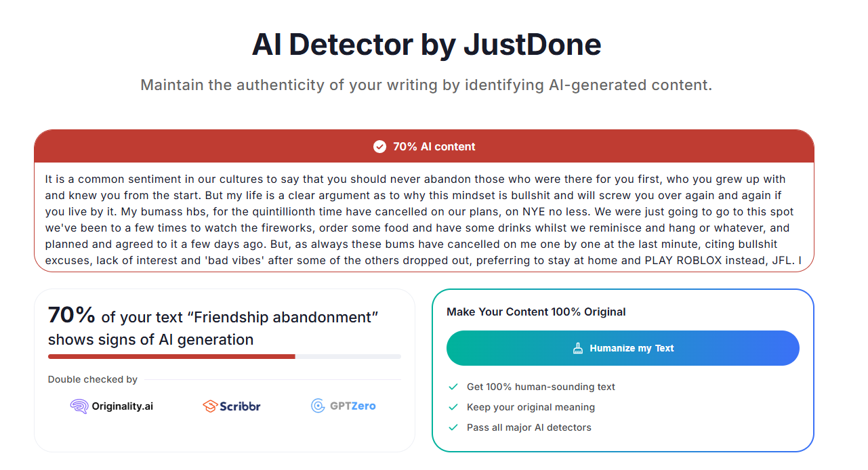
Task: Click the large "70%" result figure
Action: pyautogui.click(x=72, y=315)
